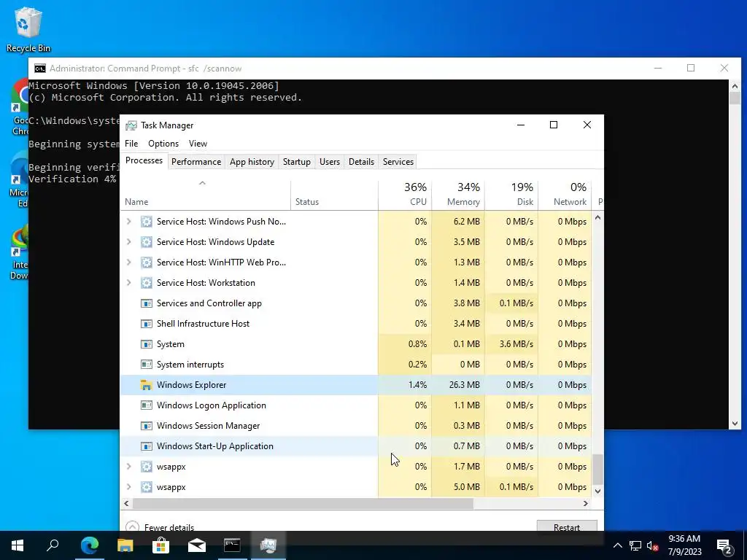Sort by the Disk column header

(x=511, y=195)
